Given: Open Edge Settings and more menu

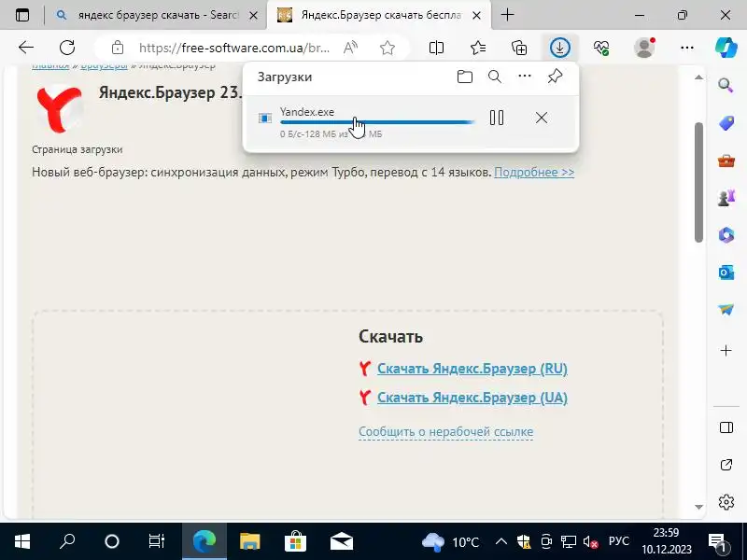Looking at the screenshot, I should point(687,48).
